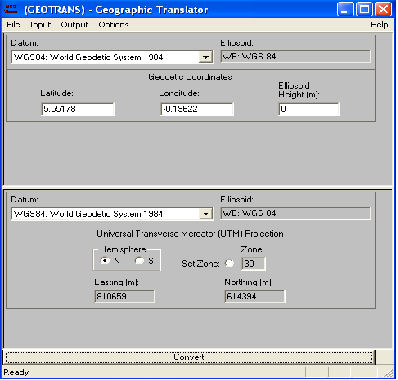Select the S hemisphere radio button
Image resolution: width=398 pixels, height=380 pixels.
(139, 261)
